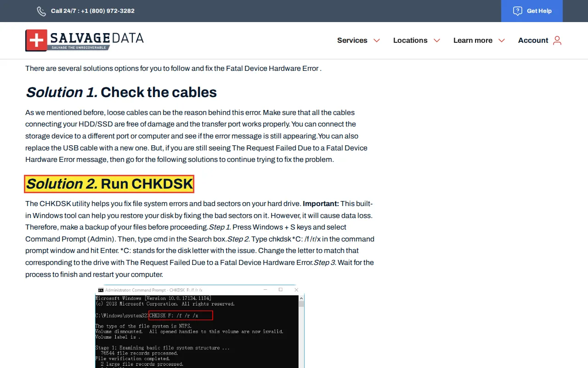Click the minimize dash icon in Command Prompt image
Viewport: 588px width, 368px height.
point(265,290)
